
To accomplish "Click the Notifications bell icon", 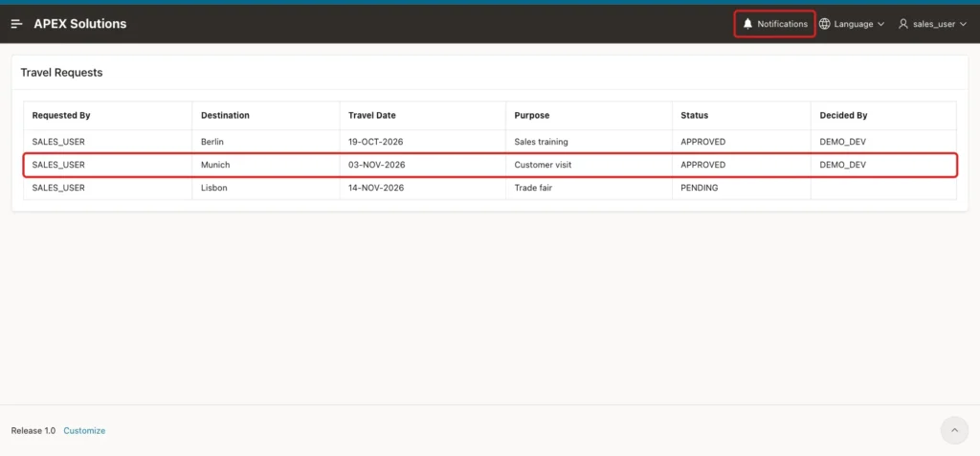I will point(747,24).
